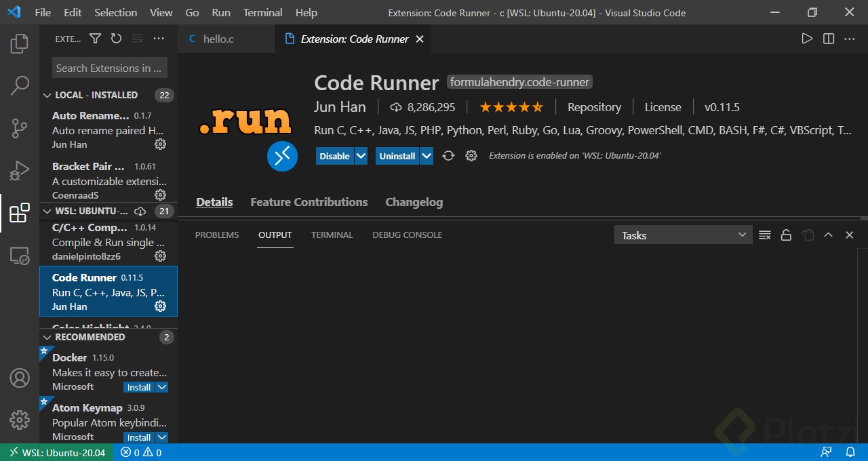Click the five-star rating

511,107
